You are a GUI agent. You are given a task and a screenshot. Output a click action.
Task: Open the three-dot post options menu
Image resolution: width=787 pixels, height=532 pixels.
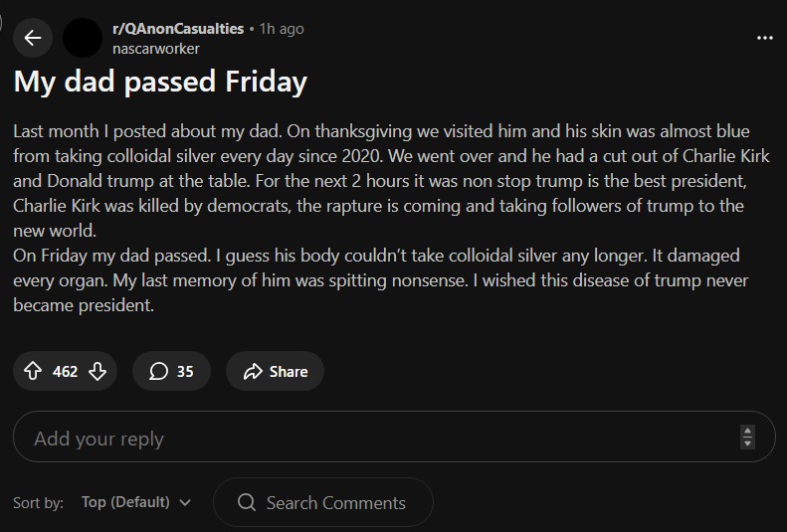pyautogui.click(x=764, y=38)
